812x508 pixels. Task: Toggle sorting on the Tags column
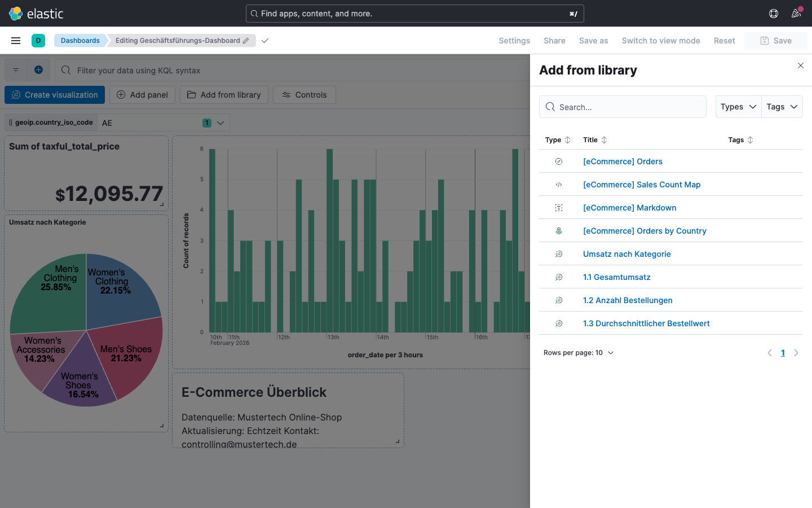(750, 139)
